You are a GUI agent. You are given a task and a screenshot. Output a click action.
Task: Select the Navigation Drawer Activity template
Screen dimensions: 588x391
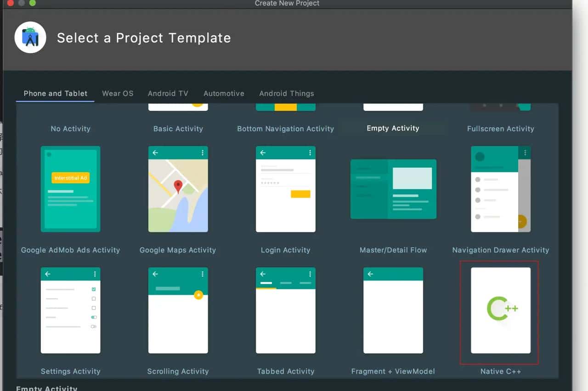[x=500, y=189]
